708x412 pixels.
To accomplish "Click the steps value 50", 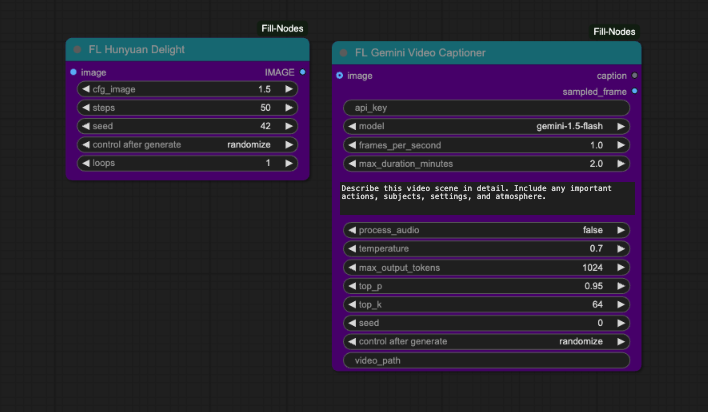I will pos(265,108).
